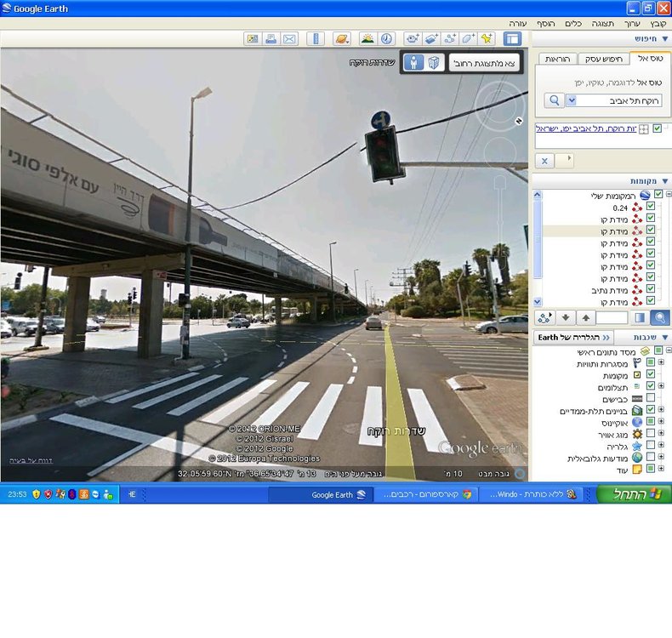Enable the גלריה layer checkbox

[x=651, y=445]
